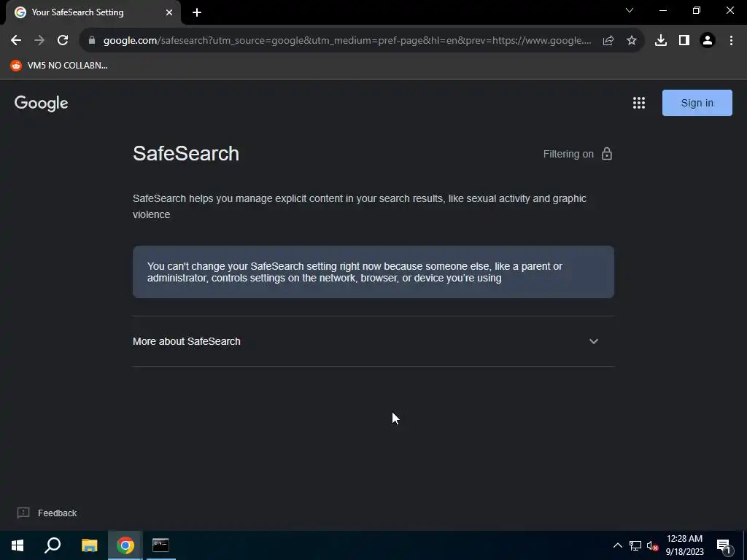Click Chrome icon in taskbar
The height and width of the screenshot is (560, 747).
[125, 545]
